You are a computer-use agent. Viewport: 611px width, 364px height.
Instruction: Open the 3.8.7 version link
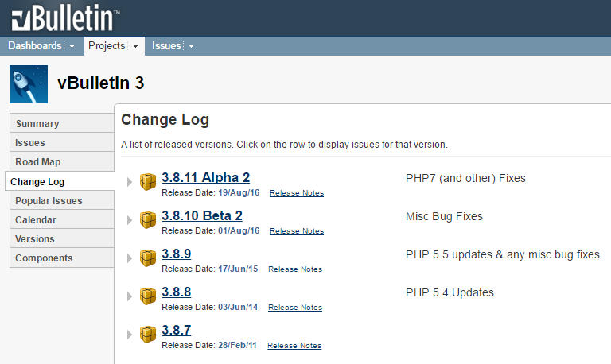click(x=176, y=330)
